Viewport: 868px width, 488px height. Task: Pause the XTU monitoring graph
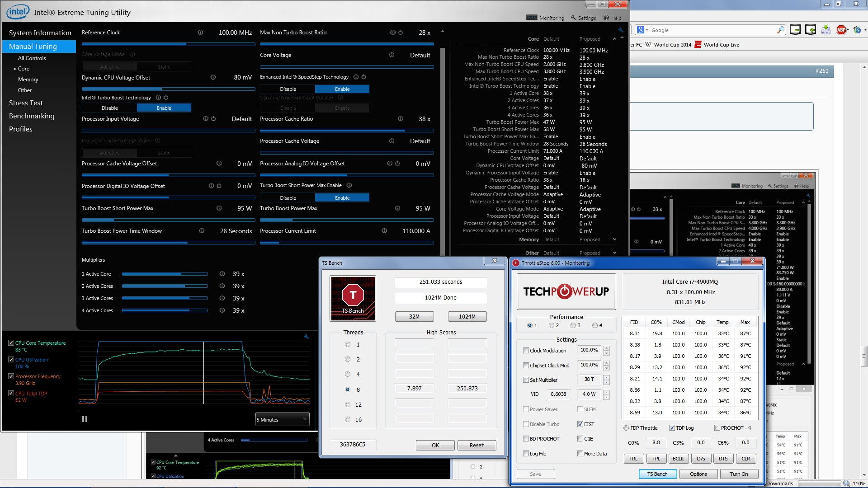pyautogui.click(x=85, y=419)
